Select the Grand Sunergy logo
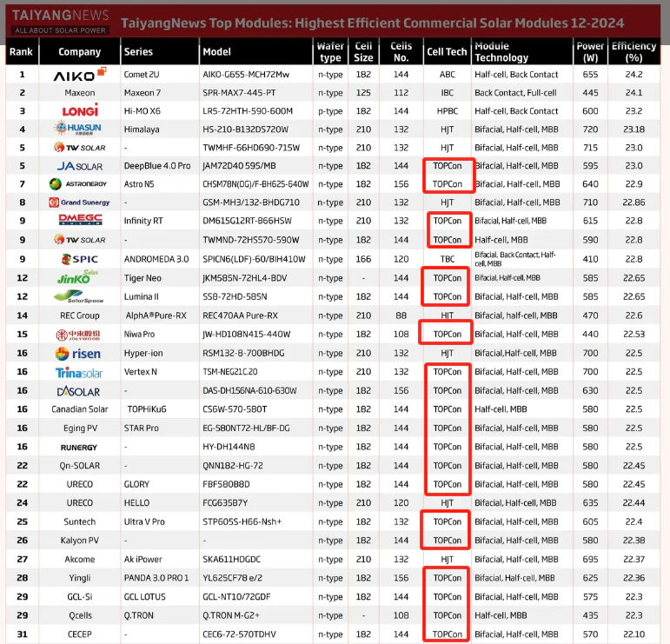 (x=80, y=202)
